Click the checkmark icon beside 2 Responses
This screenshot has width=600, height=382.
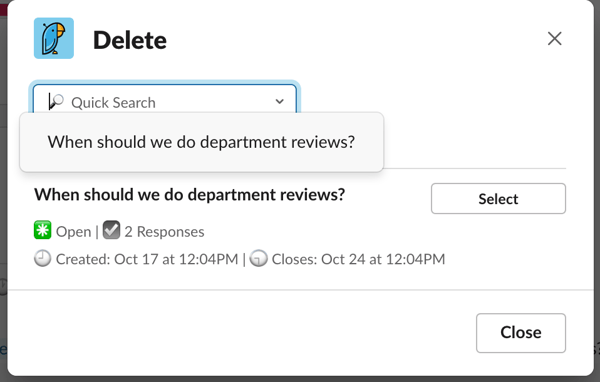111,230
